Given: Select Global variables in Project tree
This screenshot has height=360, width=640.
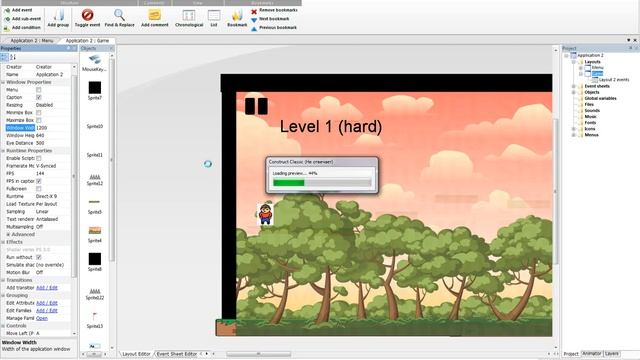Looking at the screenshot, I should click(x=600, y=99).
